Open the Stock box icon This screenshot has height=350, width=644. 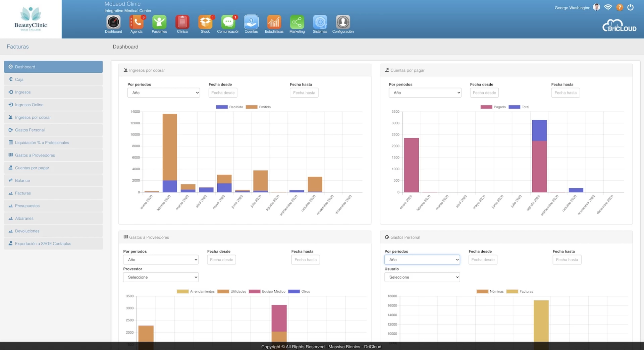205,22
